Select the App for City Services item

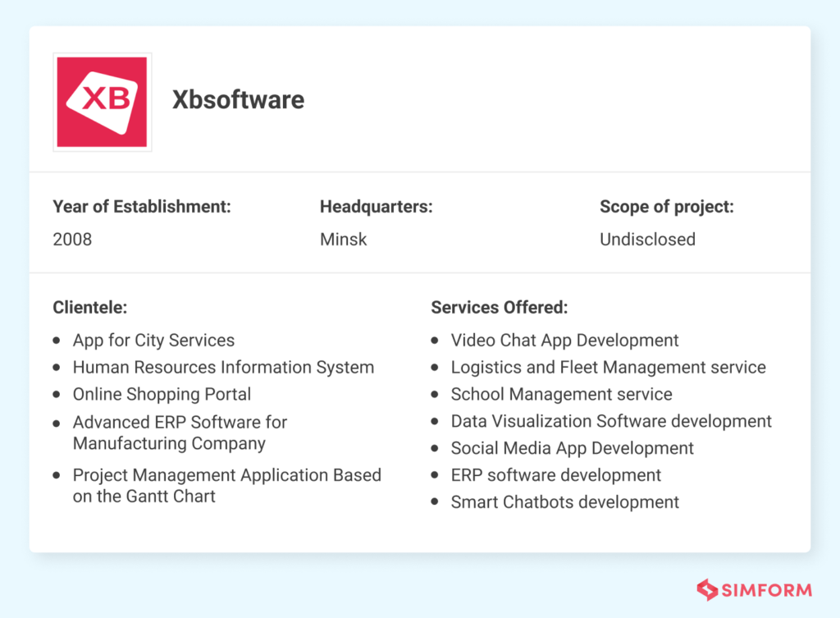(x=153, y=340)
